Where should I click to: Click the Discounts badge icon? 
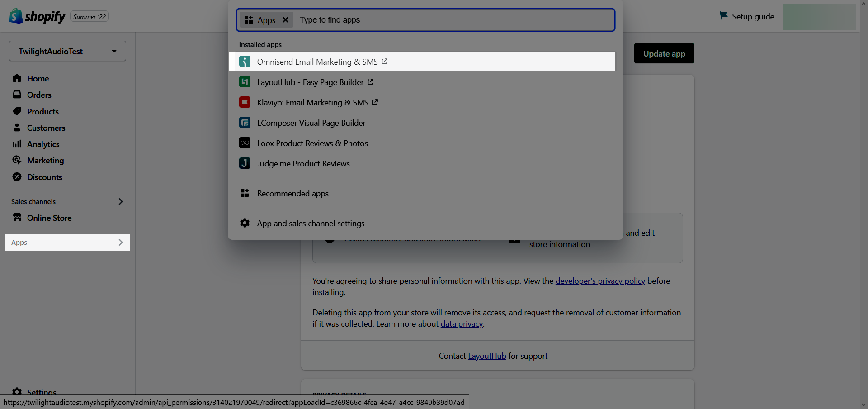(x=17, y=177)
